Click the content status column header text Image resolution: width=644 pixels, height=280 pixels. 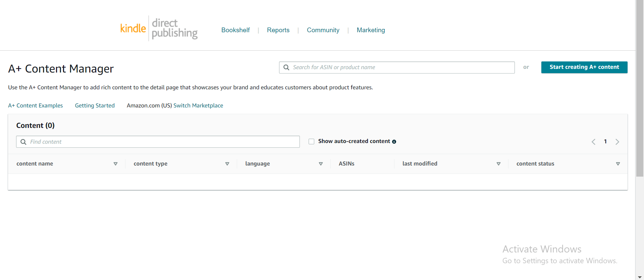tap(535, 164)
